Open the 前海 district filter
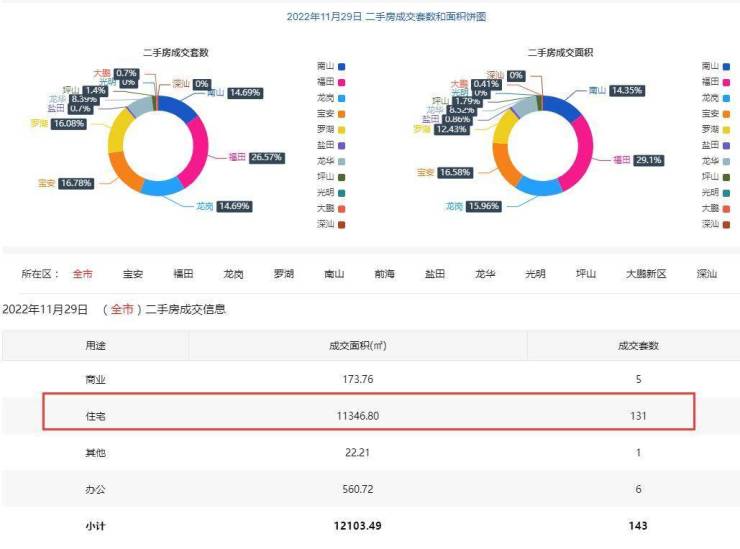The image size is (740, 549). coord(384,274)
